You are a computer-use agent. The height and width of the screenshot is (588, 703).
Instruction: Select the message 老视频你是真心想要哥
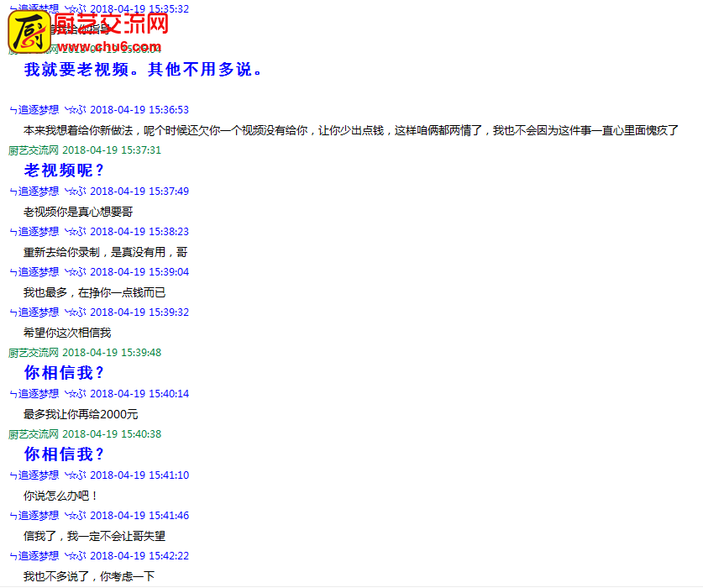78,212
